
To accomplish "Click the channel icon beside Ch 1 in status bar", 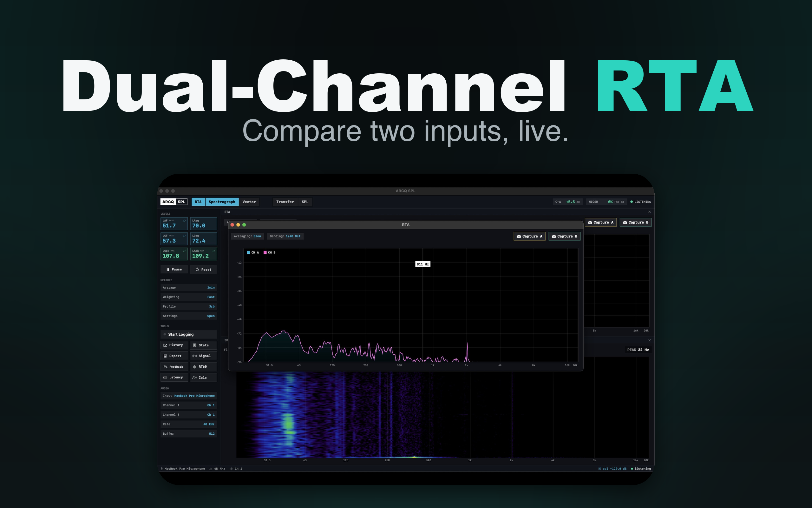I will (232, 469).
